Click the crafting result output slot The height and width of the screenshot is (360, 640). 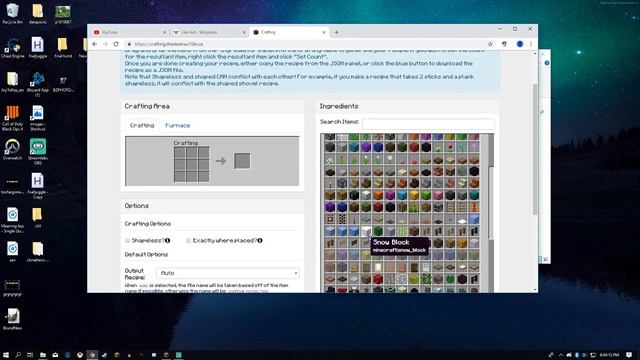242,161
